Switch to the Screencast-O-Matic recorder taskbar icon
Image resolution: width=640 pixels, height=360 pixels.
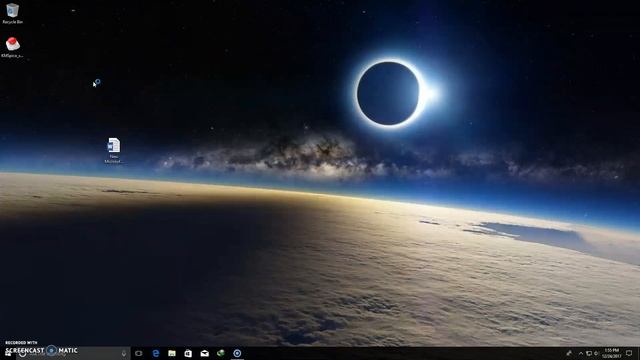click(237, 353)
